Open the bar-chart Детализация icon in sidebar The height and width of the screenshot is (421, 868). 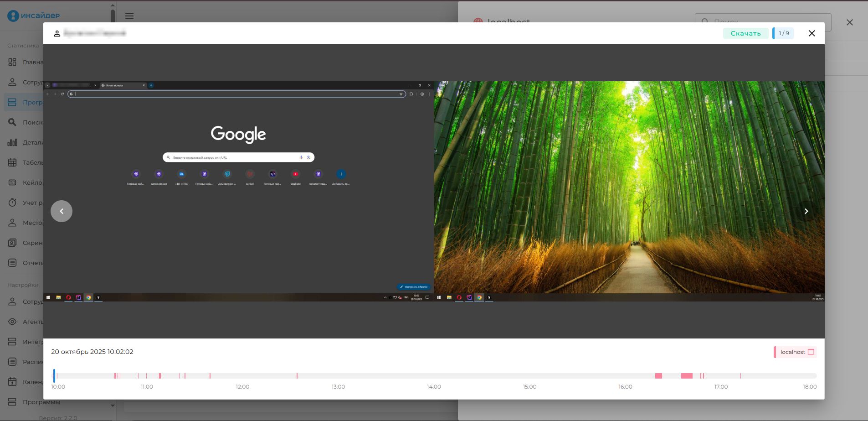pyautogui.click(x=12, y=142)
